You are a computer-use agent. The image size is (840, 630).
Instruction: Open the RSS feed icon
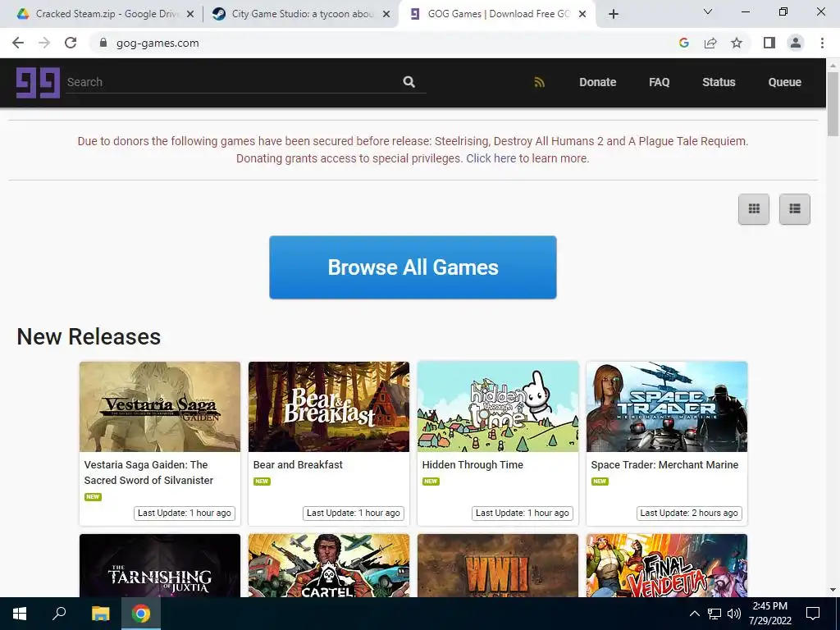(x=540, y=83)
